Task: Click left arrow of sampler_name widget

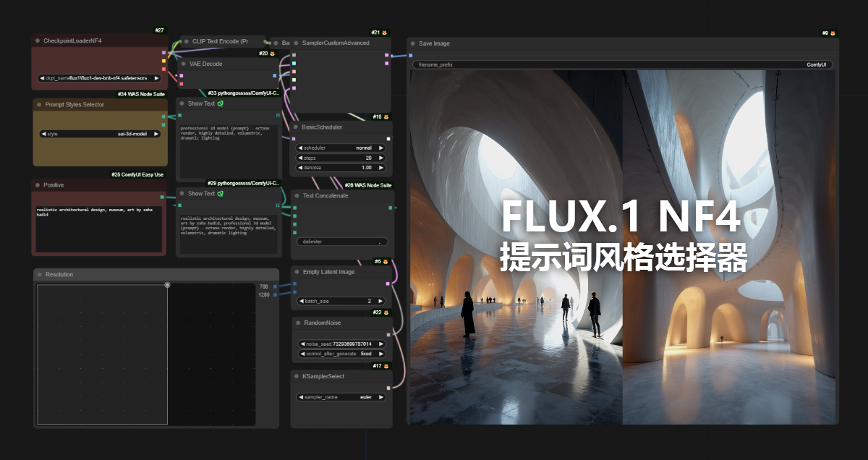Action: pos(301,397)
